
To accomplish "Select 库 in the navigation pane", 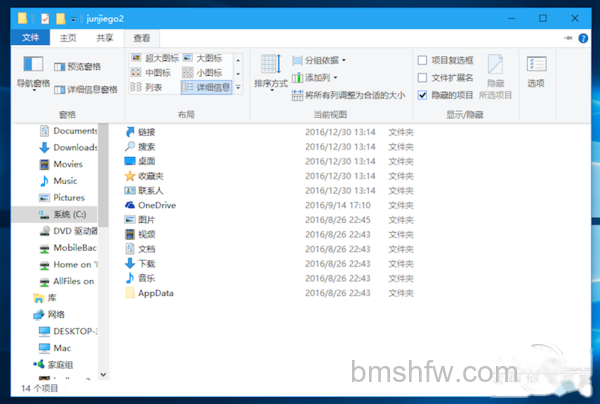I will tap(45, 298).
